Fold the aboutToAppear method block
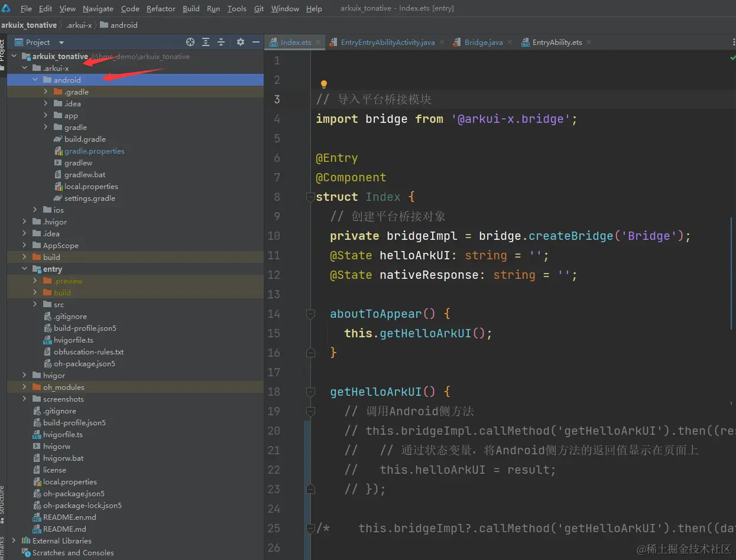The height and width of the screenshot is (560, 736). click(x=310, y=314)
